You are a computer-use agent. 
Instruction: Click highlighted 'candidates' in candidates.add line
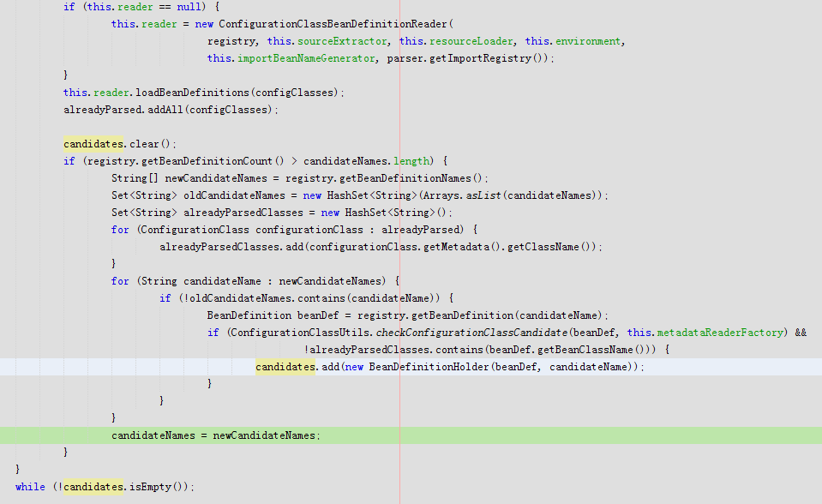click(285, 367)
